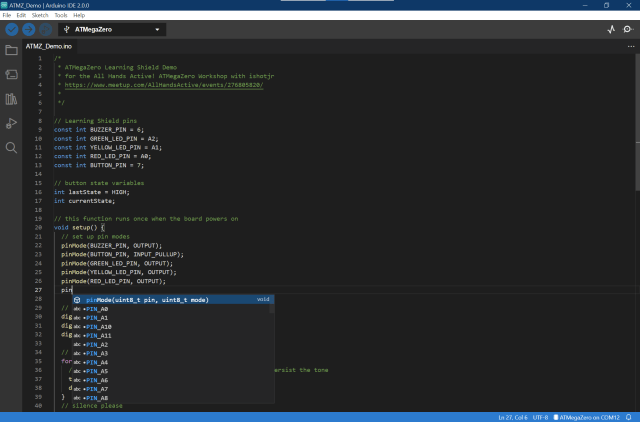Pick PIN_A3 from the autocomplete list
Viewport: 640px width, 422px height.
(x=98, y=353)
